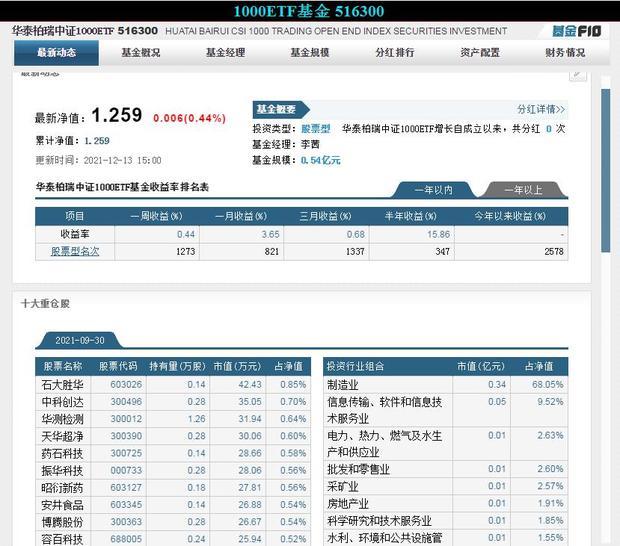The image size is (620, 546).
Task: Click stock code 603127
Action: [x=126, y=487]
